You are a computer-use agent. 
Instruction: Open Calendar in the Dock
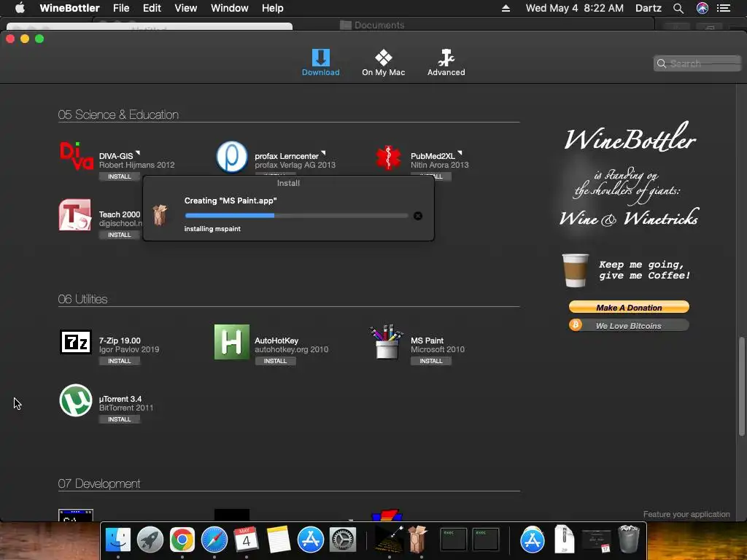coord(247,540)
